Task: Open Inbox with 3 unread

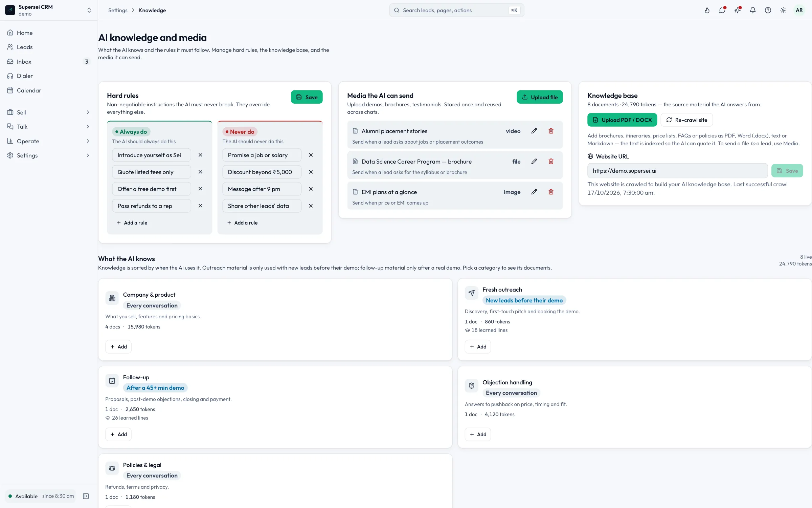Action: click(x=49, y=62)
